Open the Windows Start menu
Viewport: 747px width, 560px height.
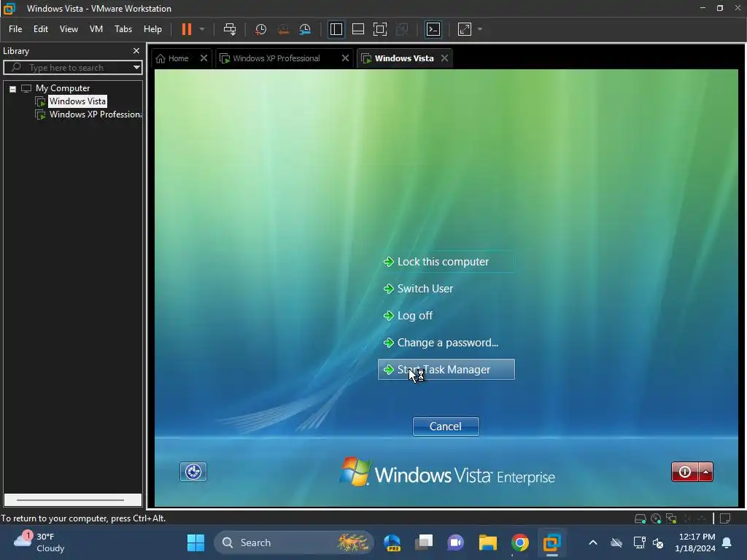tap(196, 542)
